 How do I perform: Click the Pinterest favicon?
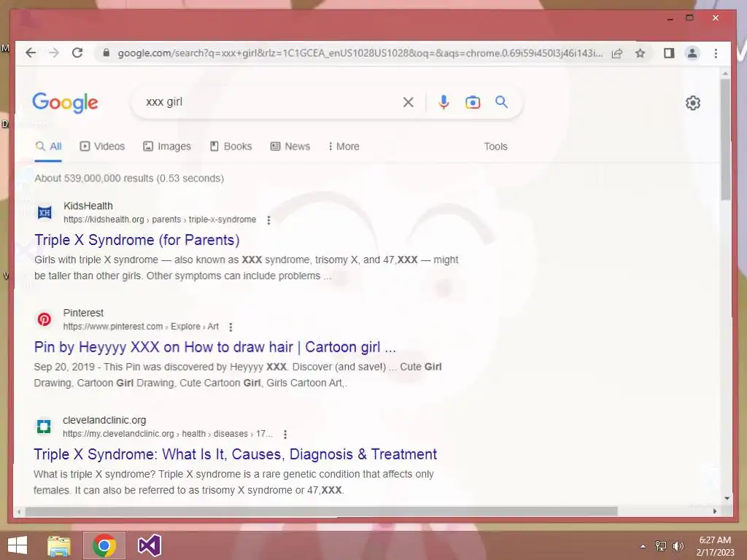click(44, 319)
